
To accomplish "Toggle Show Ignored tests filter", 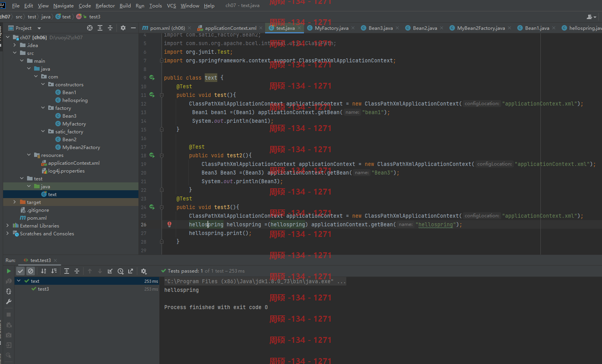I will (x=31, y=271).
